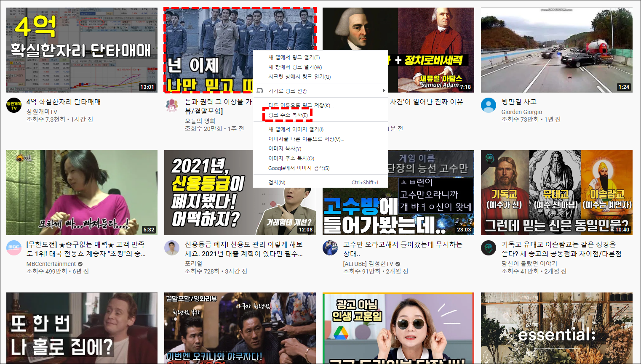Open MBCentertainment channel avatar icon
This screenshot has width=641, height=364.
click(x=14, y=248)
